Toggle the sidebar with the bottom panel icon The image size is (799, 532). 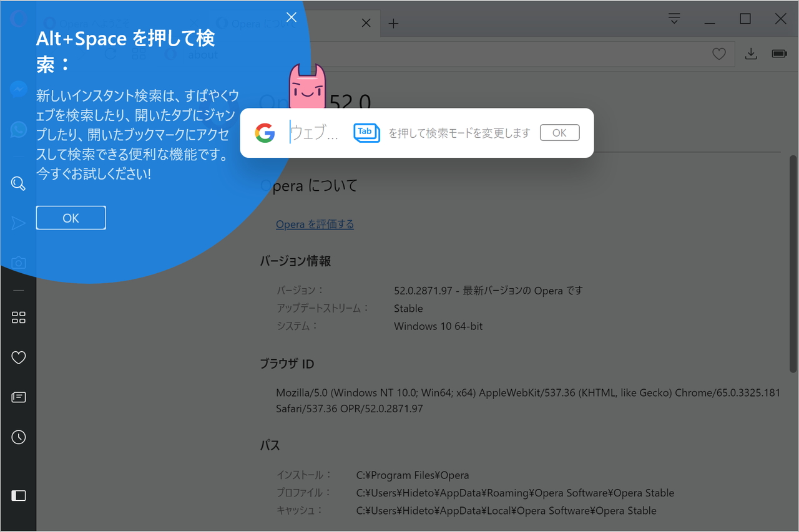coord(17,495)
